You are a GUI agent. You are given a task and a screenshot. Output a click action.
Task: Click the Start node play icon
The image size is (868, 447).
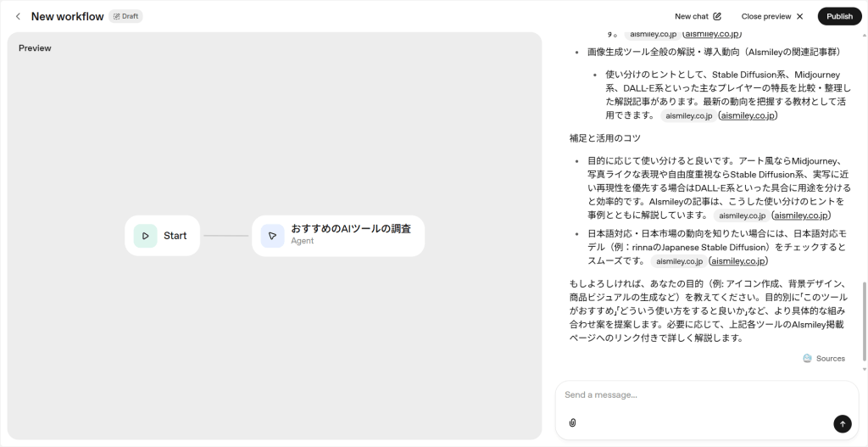146,236
